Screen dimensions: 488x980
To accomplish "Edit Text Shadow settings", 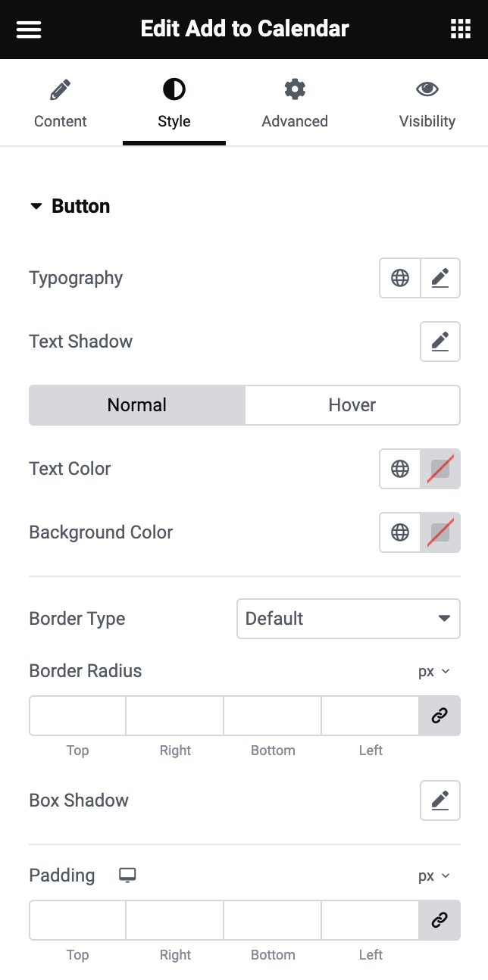I will (x=440, y=342).
